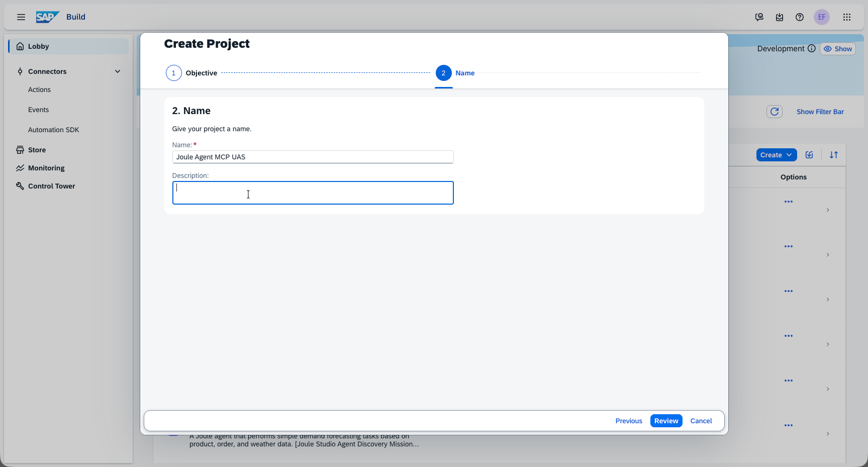Open options dots for the last project row
Screen dimensions: 868x467
pyautogui.click(x=789, y=425)
